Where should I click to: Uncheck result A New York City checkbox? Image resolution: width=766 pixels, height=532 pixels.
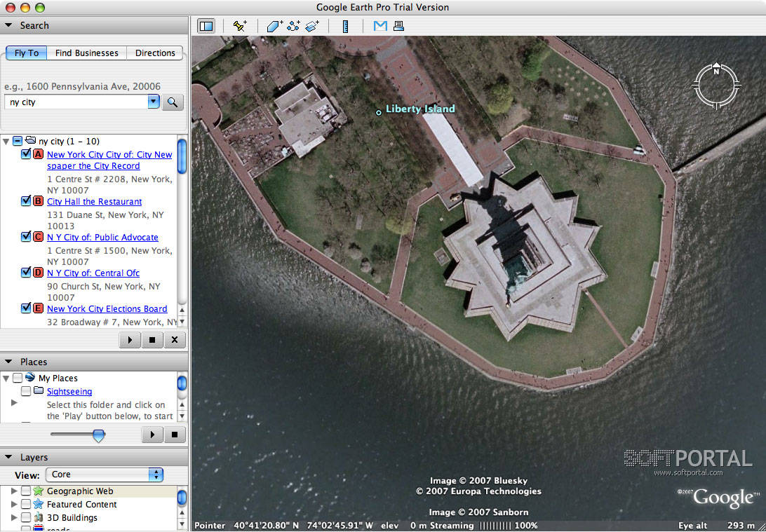click(x=27, y=154)
